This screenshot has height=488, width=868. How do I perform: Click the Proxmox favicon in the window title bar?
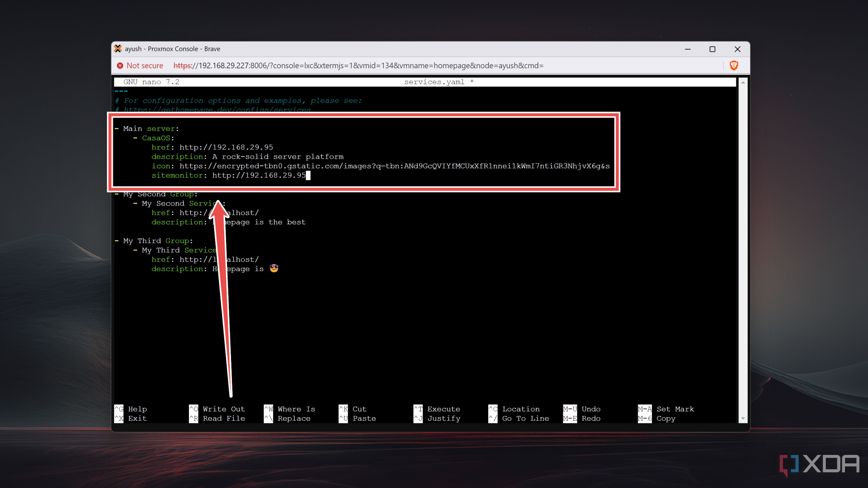pos(118,49)
